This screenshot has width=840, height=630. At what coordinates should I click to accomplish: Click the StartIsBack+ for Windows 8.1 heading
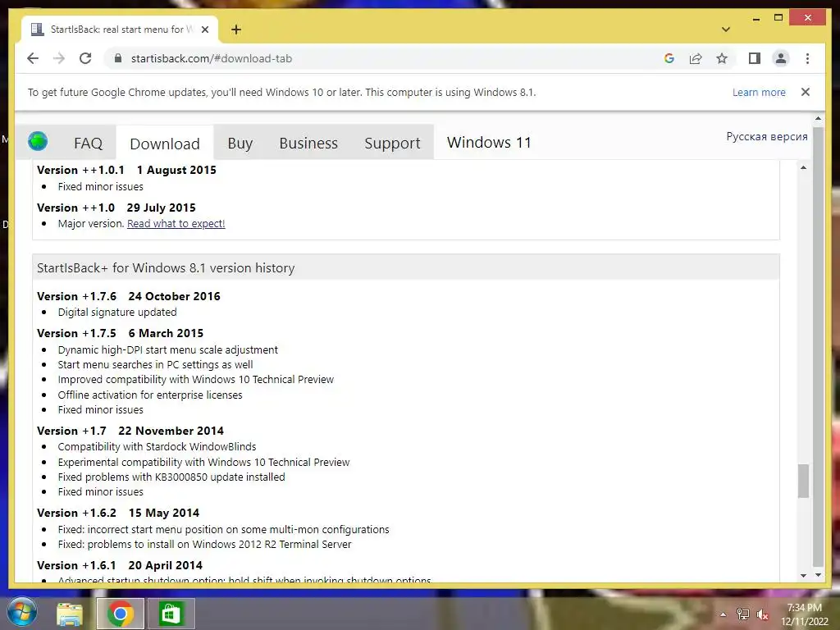coord(166,268)
